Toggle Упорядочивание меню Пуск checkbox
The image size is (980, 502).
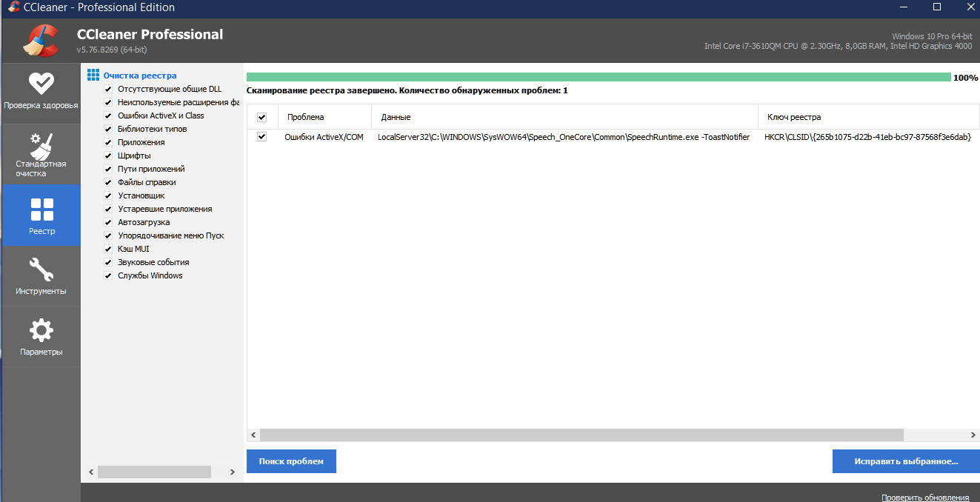pyautogui.click(x=108, y=235)
